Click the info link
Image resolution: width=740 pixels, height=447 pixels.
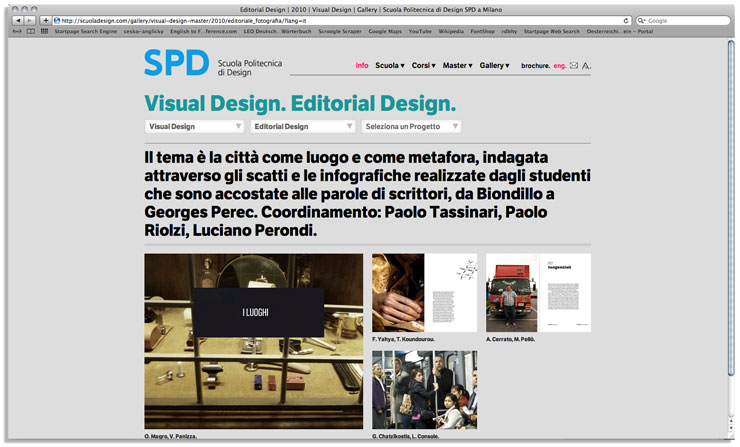coord(361,66)
